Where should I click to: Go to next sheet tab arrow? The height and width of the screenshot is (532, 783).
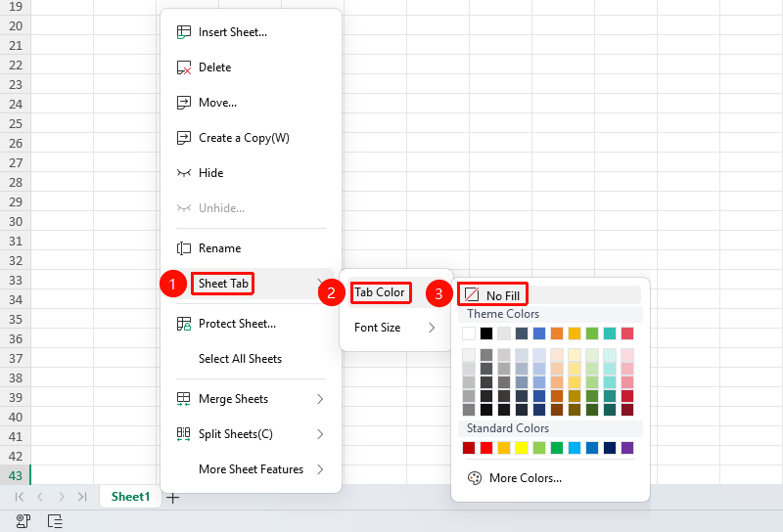(x=62, y=497)
